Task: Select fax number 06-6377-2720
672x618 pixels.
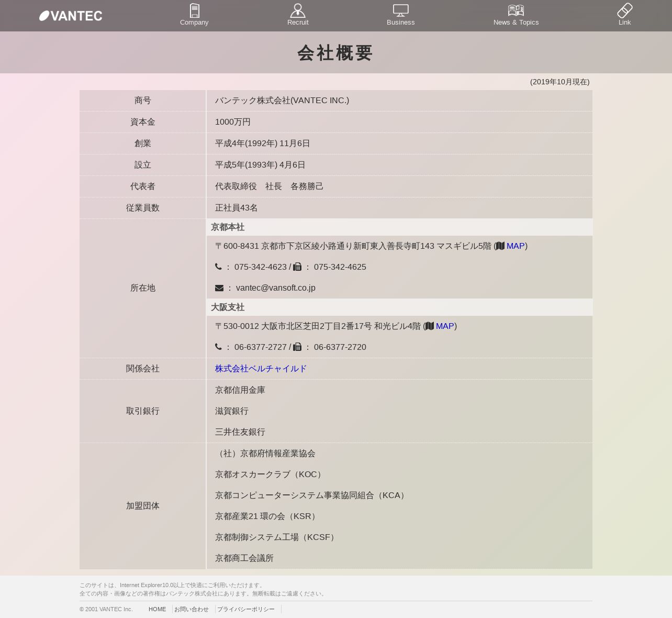Action: click(x=340, y=347)
